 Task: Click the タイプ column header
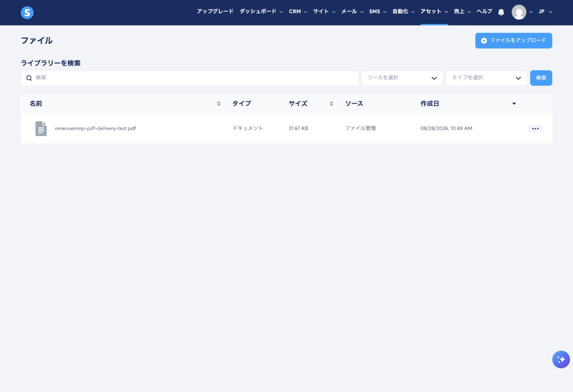[242, 104]
